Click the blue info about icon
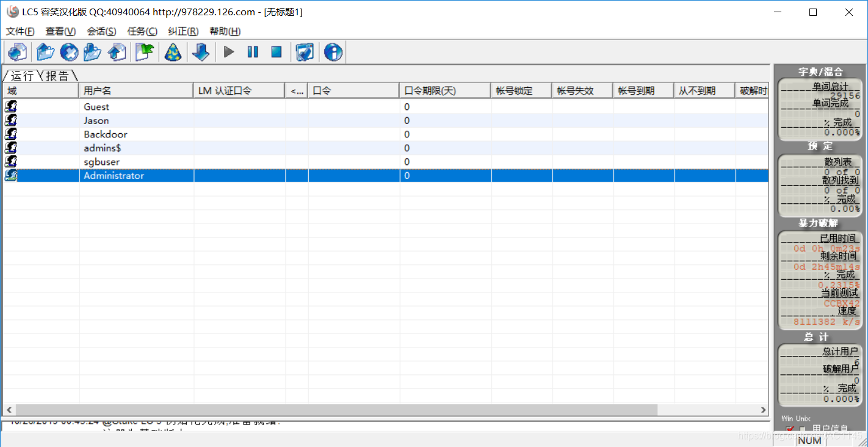This screenshot has height=447, width=868. tap(333, 52)
